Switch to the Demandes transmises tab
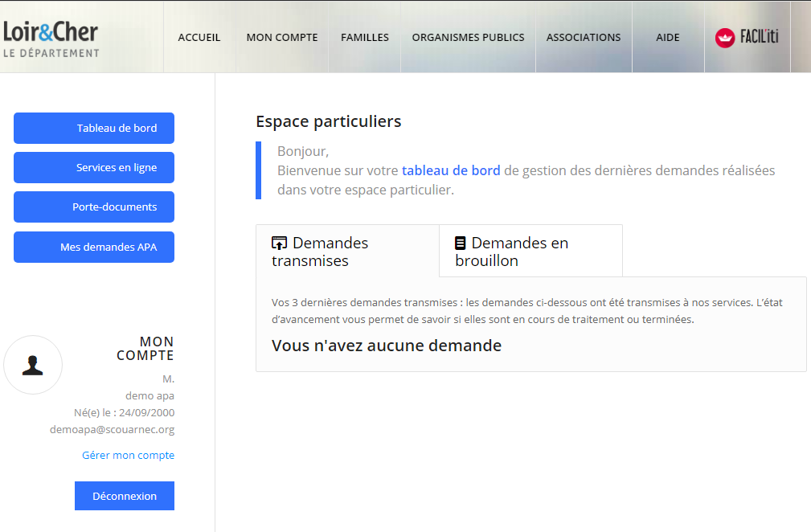 [338, 250]
